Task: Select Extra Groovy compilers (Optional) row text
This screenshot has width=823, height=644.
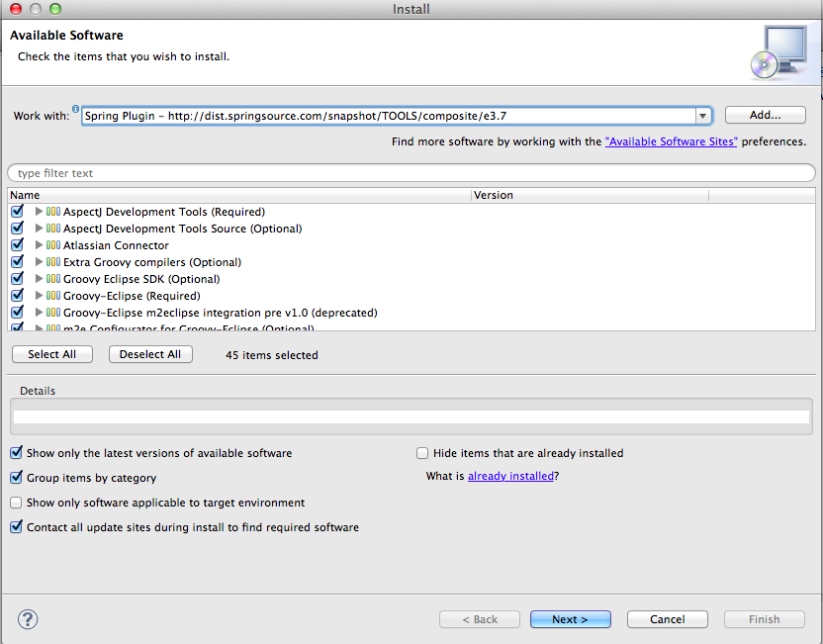Action: pyautogui.click(x=152, y=262)
